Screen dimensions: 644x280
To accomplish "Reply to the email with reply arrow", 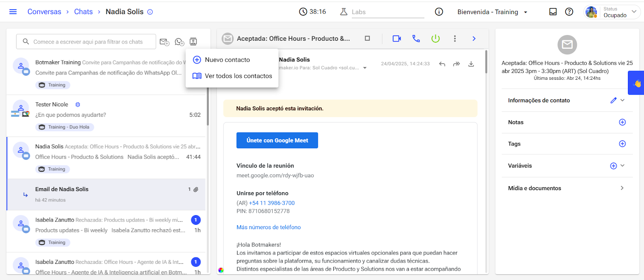I will tap(442, 64).
